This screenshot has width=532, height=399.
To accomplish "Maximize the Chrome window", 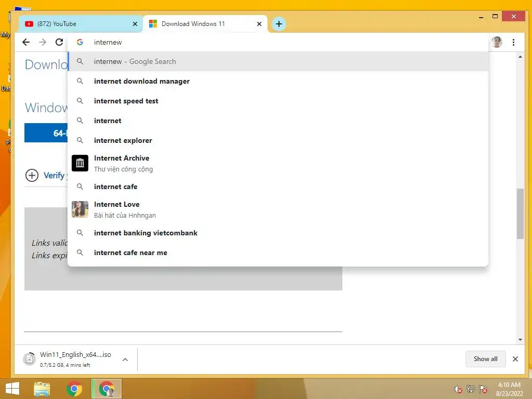I will (495, 16).
